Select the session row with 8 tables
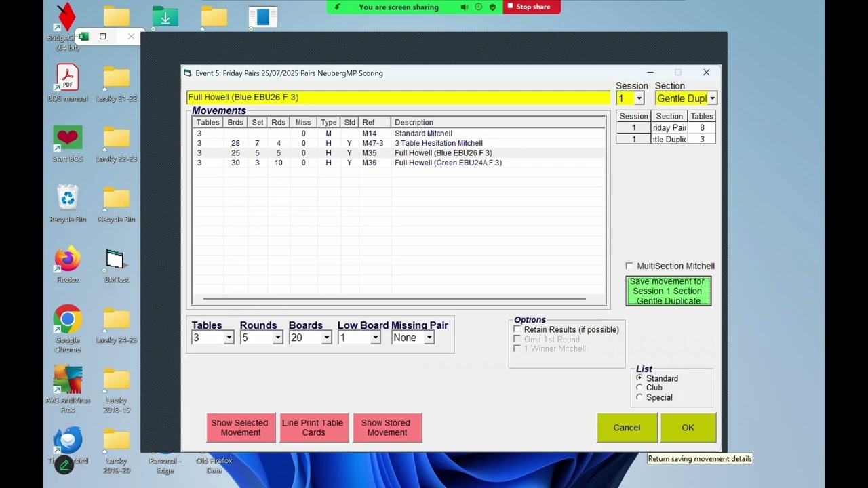The image size is (868, 488). 666,127
